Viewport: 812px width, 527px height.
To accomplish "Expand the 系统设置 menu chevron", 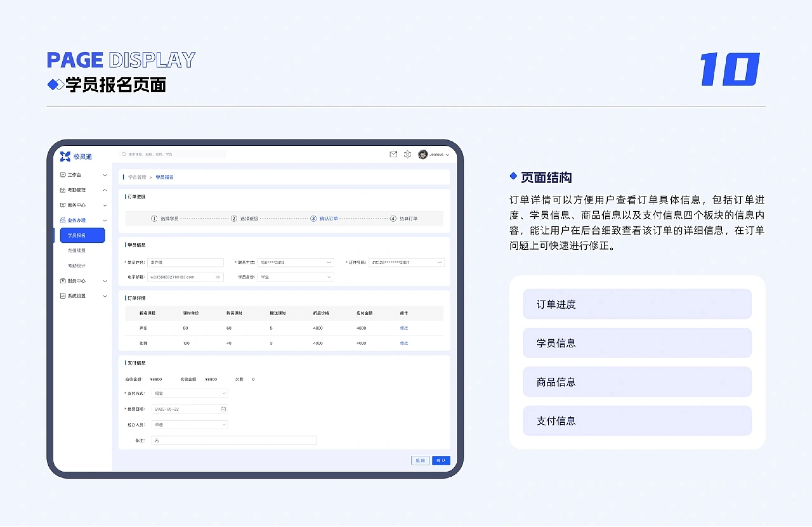I will click(x=105, y=296).
